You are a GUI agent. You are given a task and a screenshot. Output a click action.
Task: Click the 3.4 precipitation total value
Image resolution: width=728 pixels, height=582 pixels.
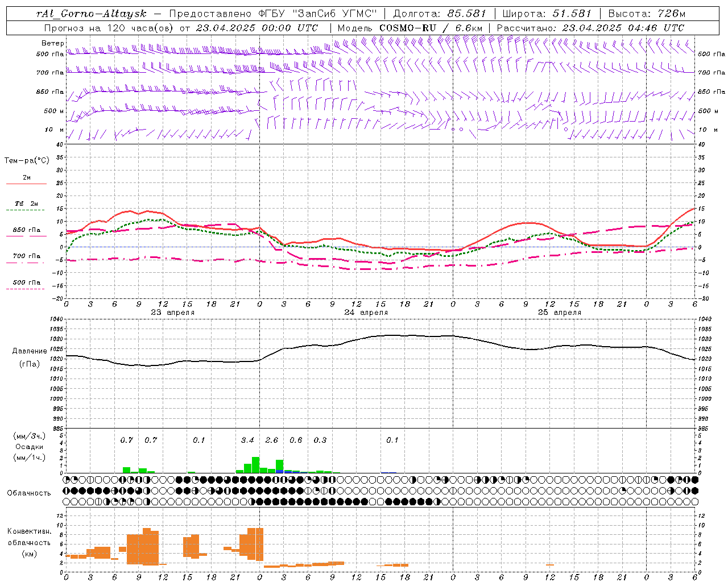pos(247,440)
